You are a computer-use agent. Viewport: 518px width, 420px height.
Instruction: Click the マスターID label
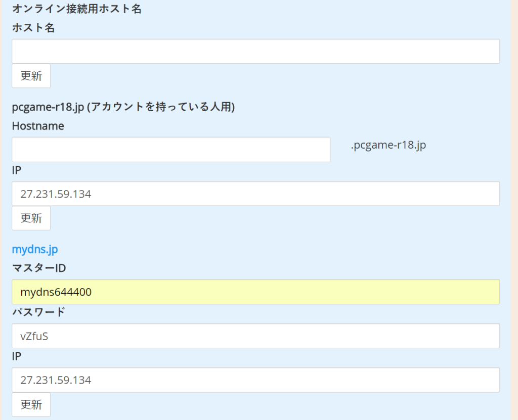[x=39, y=268]
